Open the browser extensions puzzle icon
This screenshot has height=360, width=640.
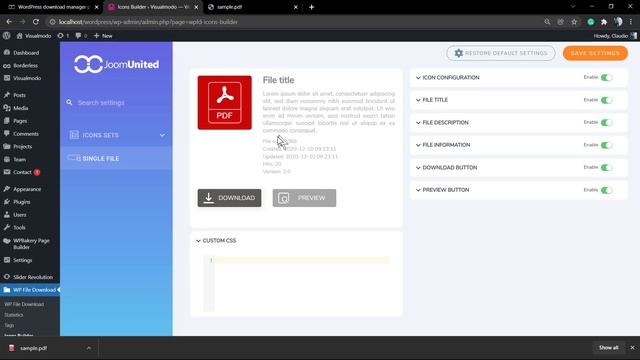pyautogui.click(x=604, y=22)
